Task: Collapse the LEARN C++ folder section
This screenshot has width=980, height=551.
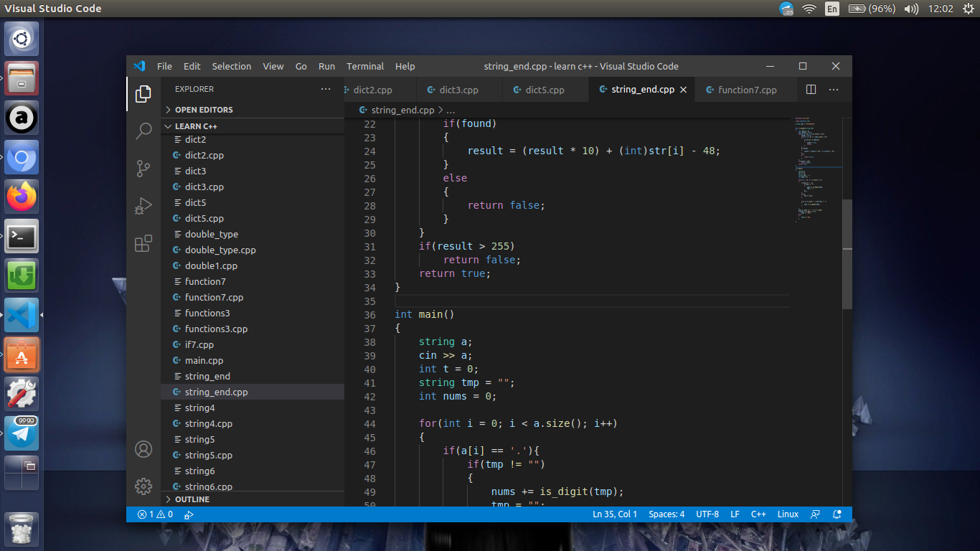Action: pos(196,126)
